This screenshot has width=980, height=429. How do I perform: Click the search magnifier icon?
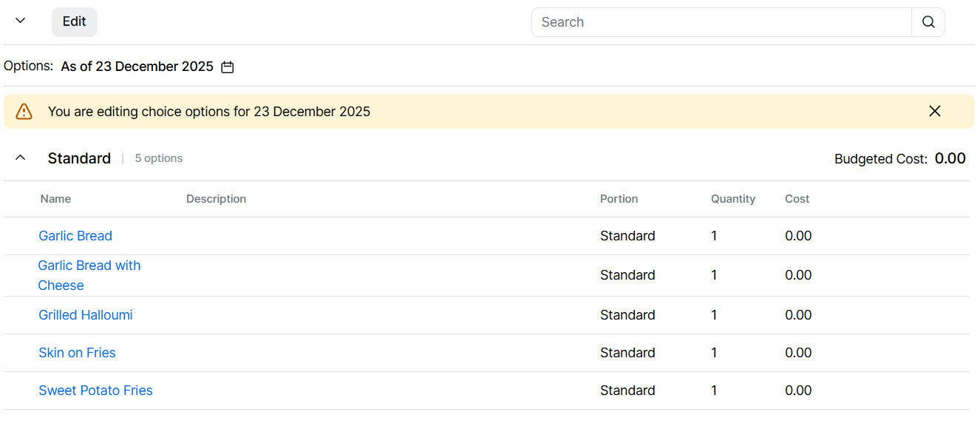click(928, 22)
